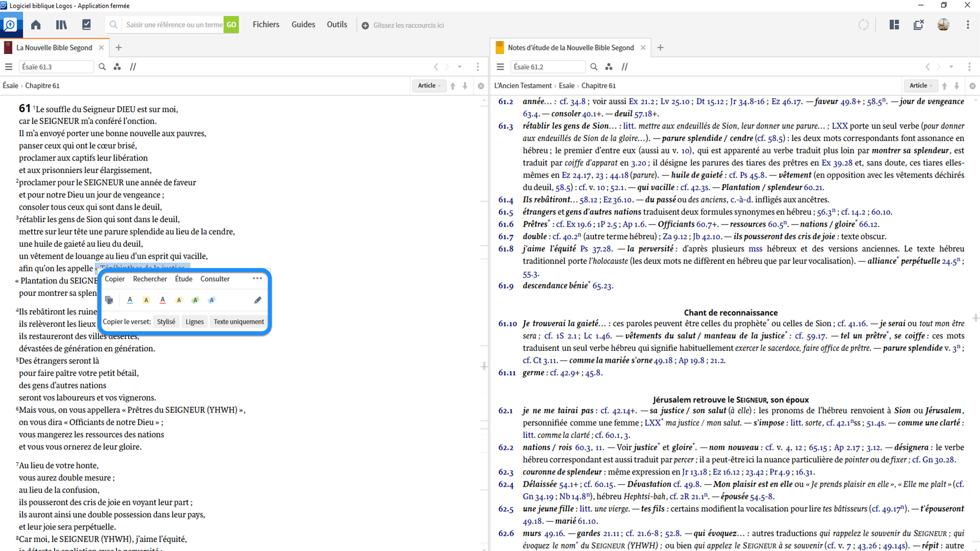This screenshot has height=551, width=980.
Task: Open parallel resources in left Bible panel
Action: [x=133, y=67]
